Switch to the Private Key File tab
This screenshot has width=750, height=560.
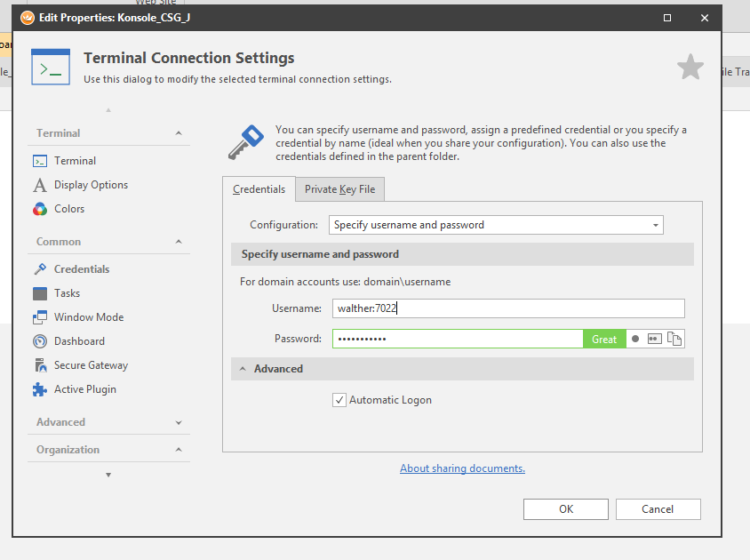(x=339, y=189)
